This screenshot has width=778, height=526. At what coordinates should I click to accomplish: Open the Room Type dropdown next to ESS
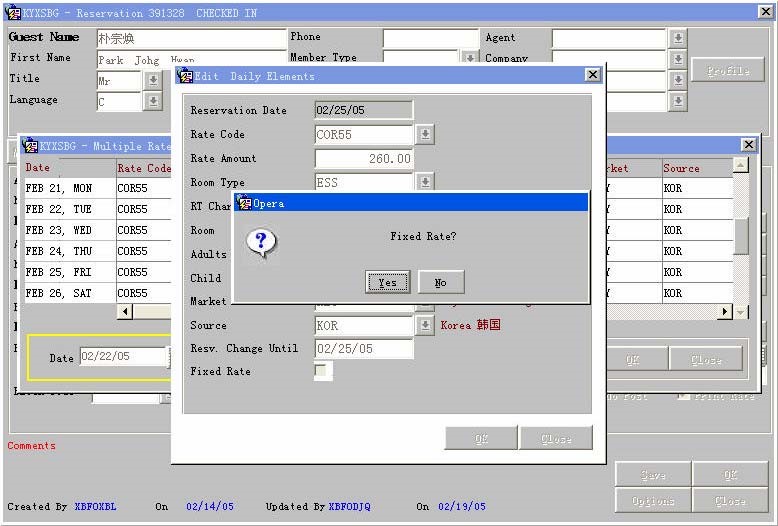pos(425,181)
